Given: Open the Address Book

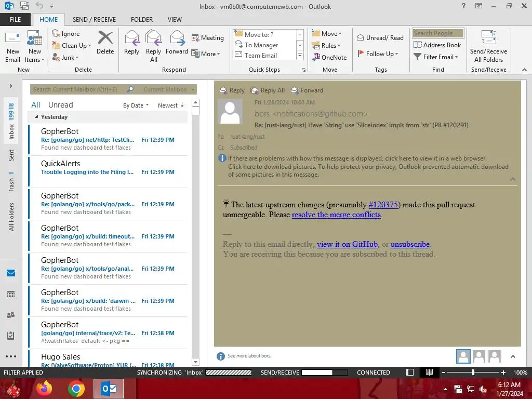Looking at the screenshot, I should tap(437, 45).
